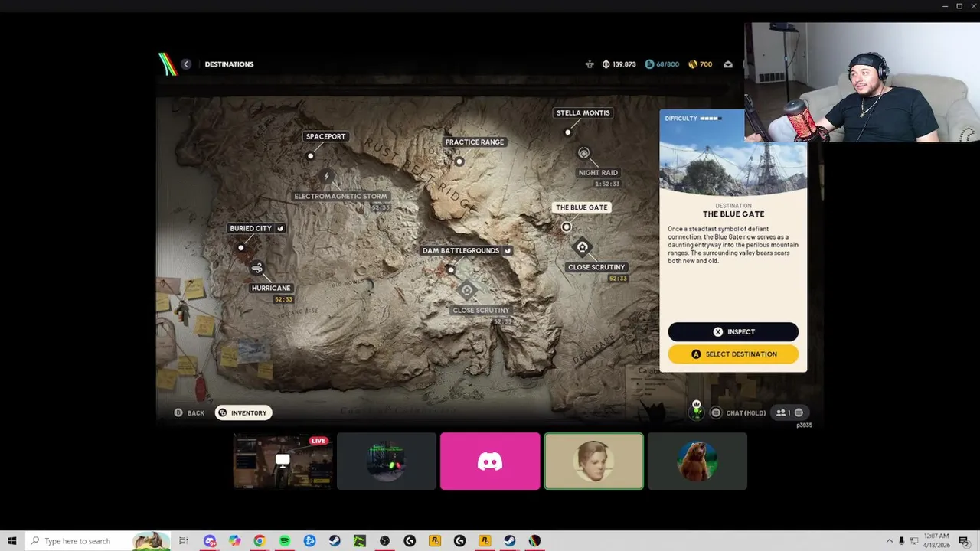Click the Spaceport label

[325, 136]
